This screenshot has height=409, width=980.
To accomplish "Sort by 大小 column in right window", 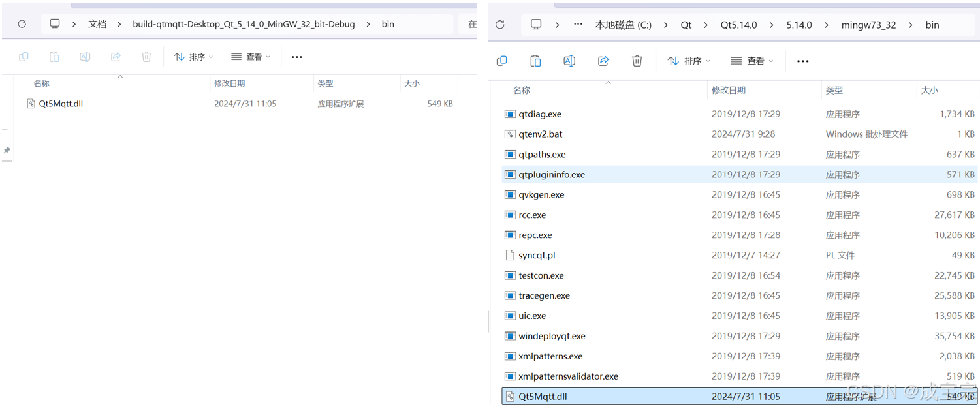I will point(930,90).
